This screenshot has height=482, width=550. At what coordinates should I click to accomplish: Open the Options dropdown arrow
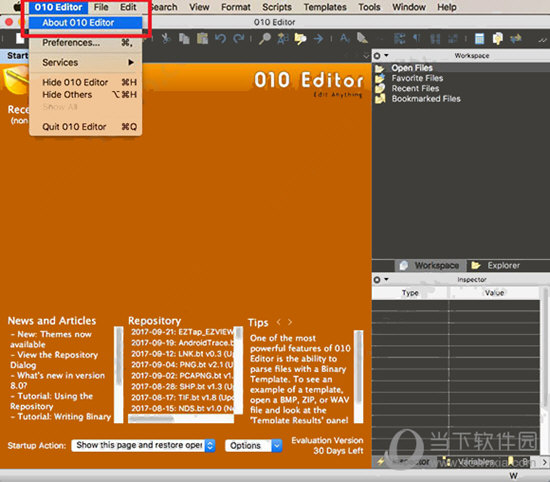click(x=277, y=446)
